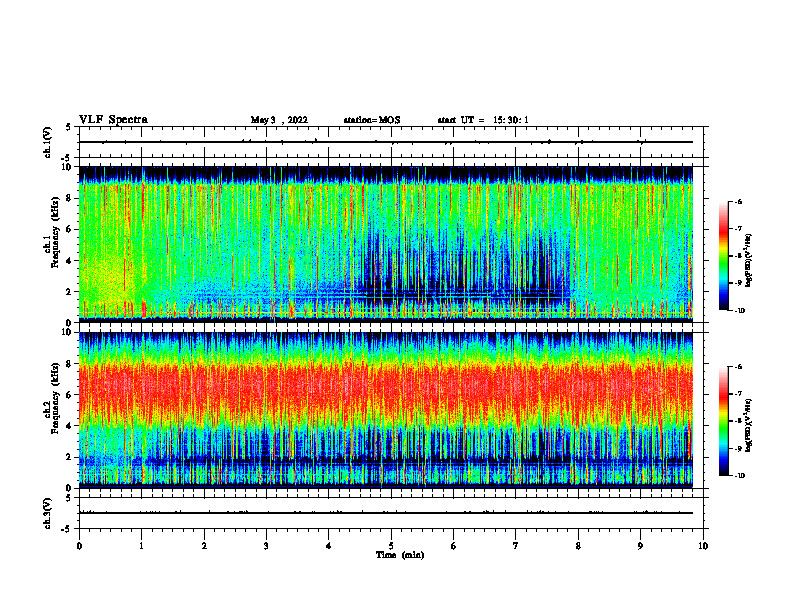Click the '8' kHz tick on ch.1 axis
The width and height of the screenshot is (792, 612).
click(x=70, y=198)
